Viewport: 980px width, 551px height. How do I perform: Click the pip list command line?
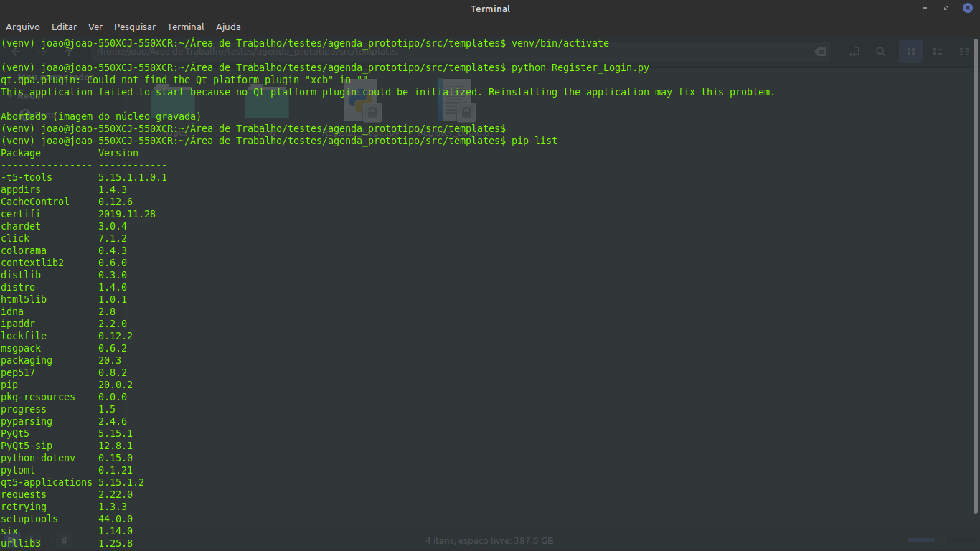pos(534,141)
